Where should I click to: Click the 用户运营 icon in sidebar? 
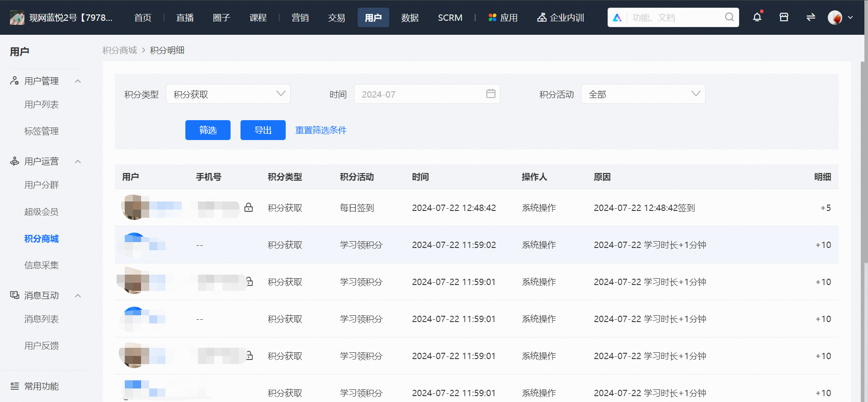(14, 161)
